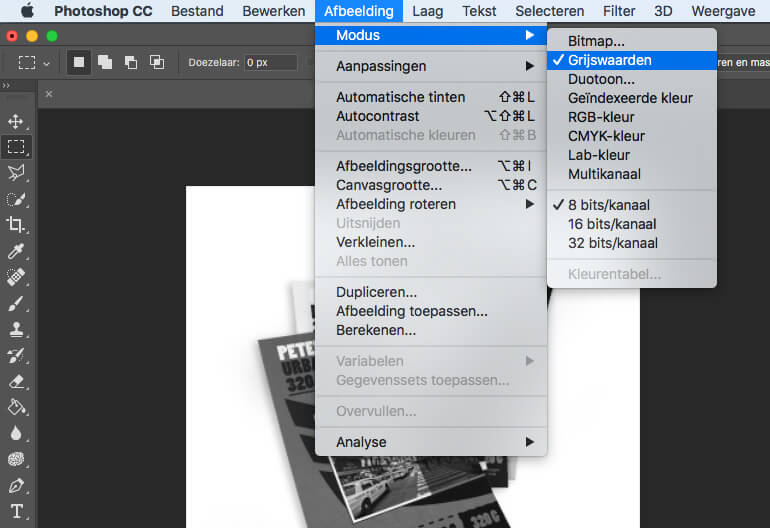The width and height of the screenshot is (770, 528).
Task: Select the Polygonal Lasso tool
Action: 16,172
